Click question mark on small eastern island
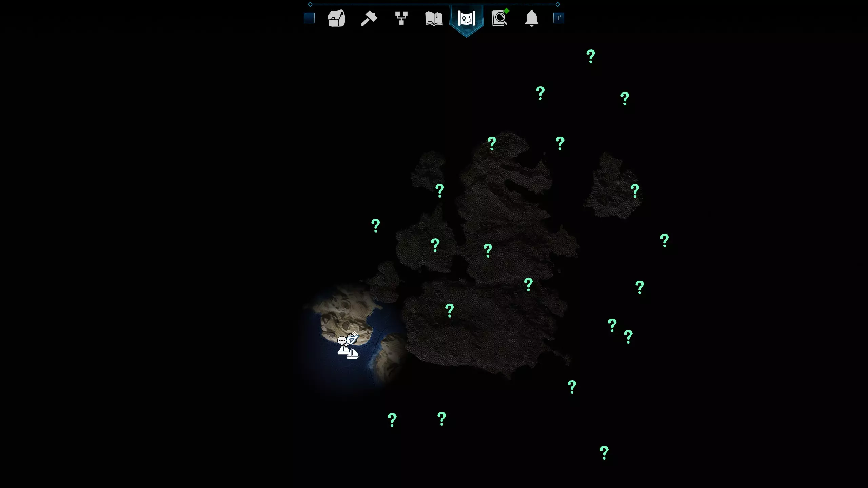Screen dimensions: 868x488 pos(635,191)
